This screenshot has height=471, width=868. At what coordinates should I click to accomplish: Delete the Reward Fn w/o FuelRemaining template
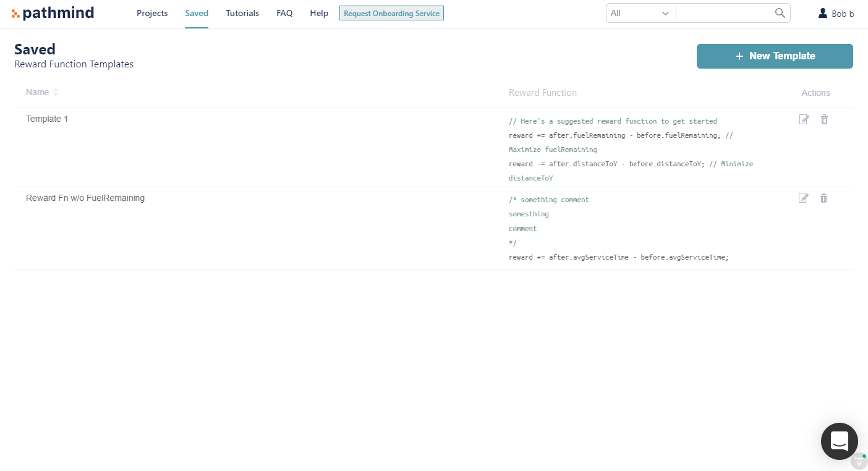[824, 198]
